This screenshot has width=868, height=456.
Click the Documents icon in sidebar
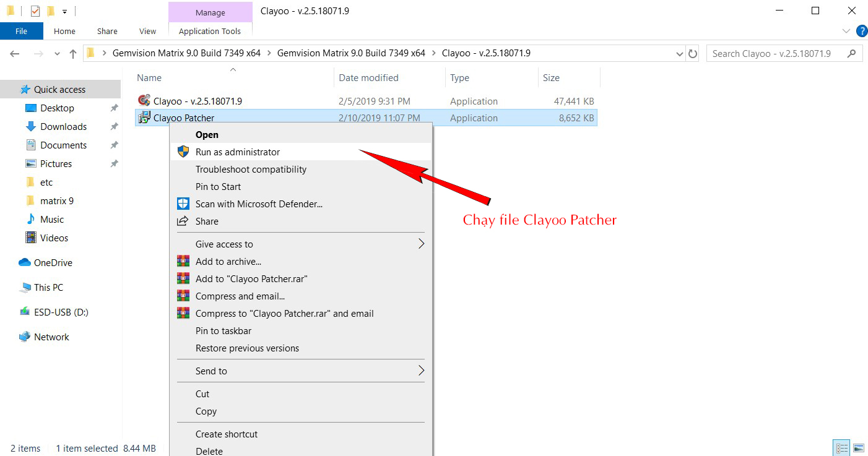[31, 145]
